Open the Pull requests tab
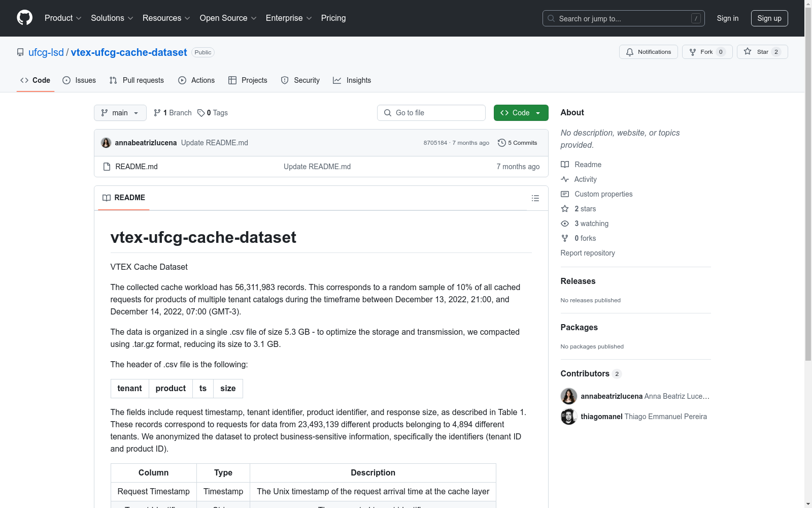Image resolution: width=812 pixels, height=508 pixels. [x=137, y=80]
